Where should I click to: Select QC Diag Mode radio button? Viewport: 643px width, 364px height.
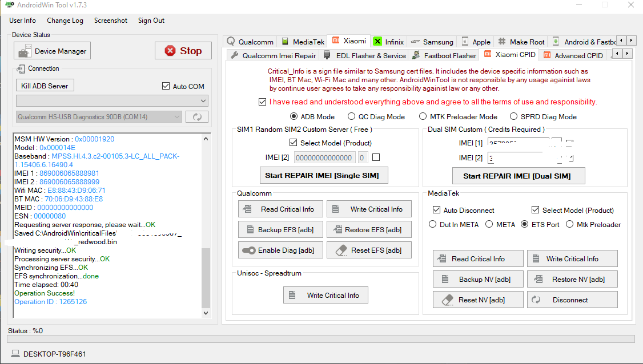[351, 117]
